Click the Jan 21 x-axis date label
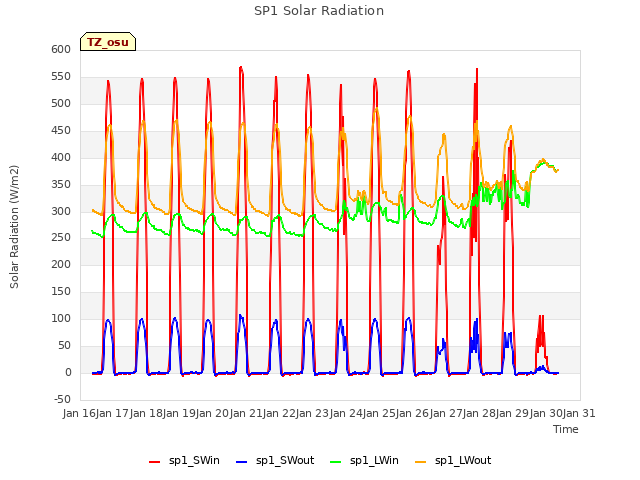640x480 pixels. [246, 413]
